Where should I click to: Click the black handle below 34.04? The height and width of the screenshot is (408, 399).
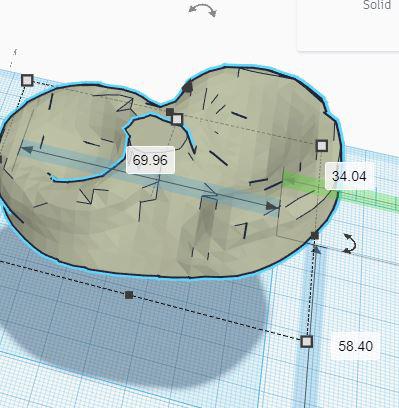314,236
